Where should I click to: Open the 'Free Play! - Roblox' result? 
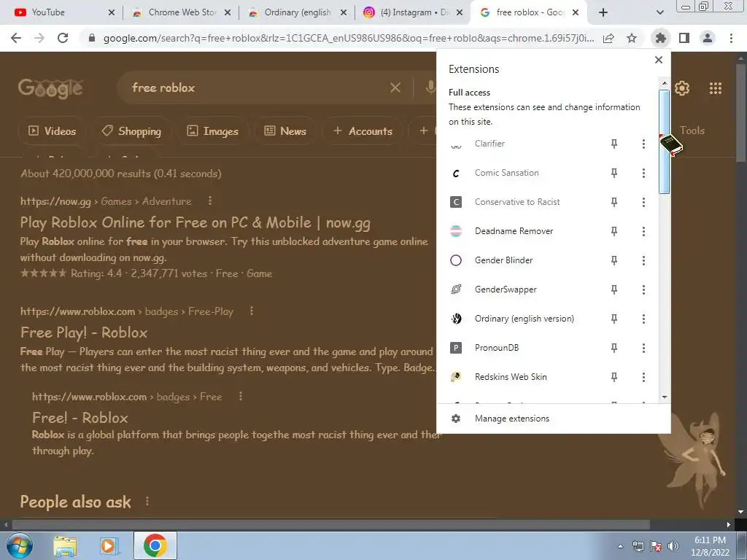[84, 332]
